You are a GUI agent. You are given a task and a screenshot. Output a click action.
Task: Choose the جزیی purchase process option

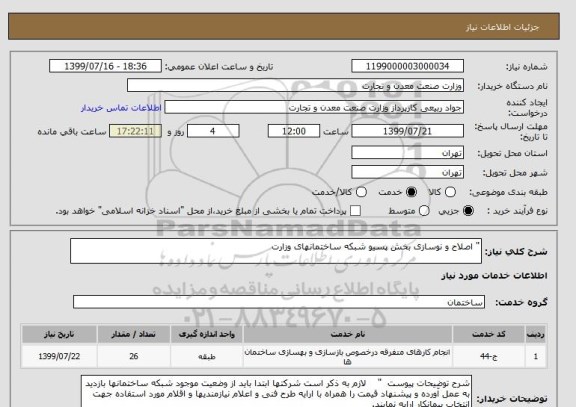tap(468, 211)
